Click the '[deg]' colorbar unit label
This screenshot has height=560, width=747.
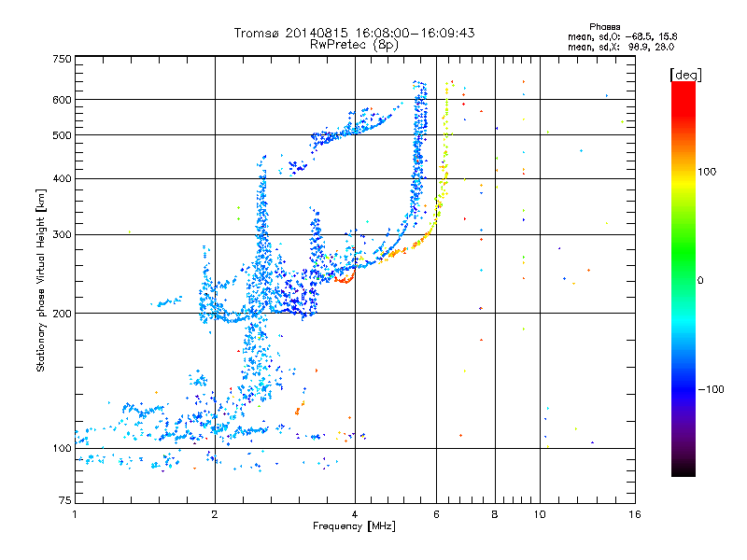pyautogui.click(x=685, y=75)
